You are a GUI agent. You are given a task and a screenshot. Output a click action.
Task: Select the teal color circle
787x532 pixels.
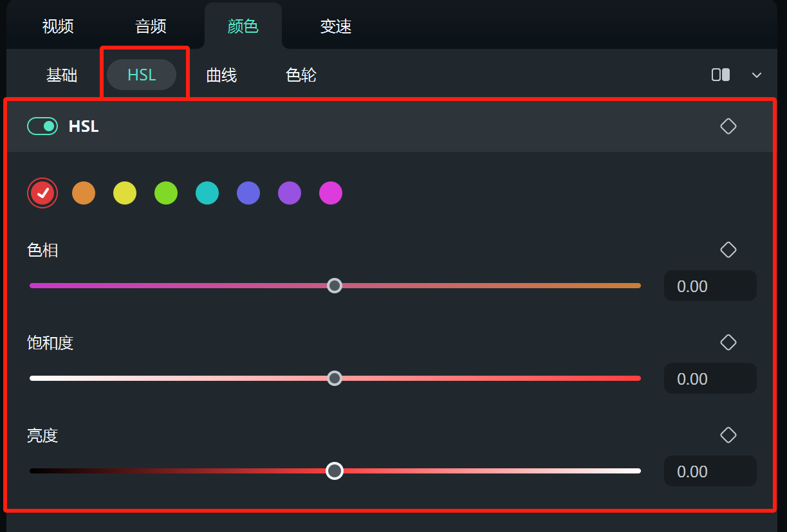point(207,192)
